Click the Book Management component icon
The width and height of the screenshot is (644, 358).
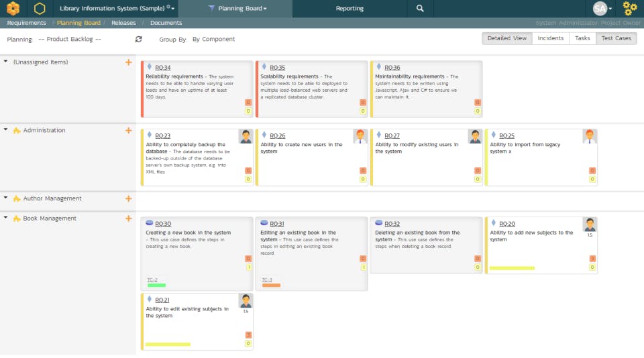tap(17, 219)
